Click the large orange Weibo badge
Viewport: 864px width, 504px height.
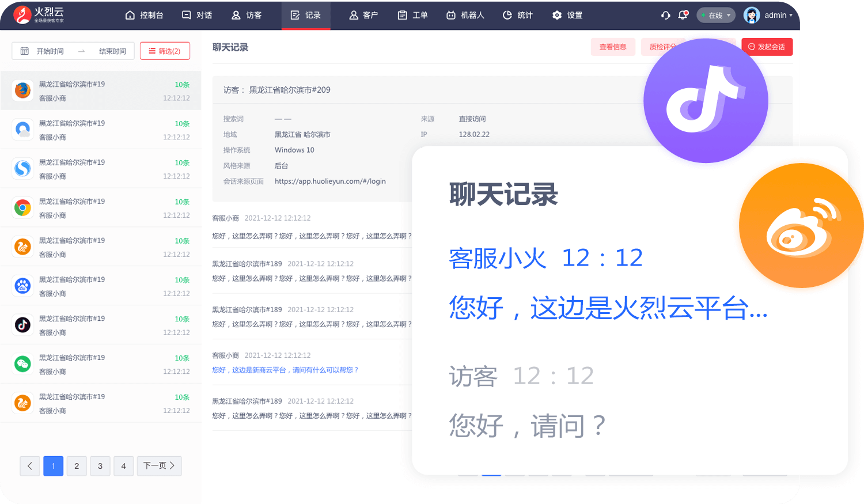click(801, 226)
